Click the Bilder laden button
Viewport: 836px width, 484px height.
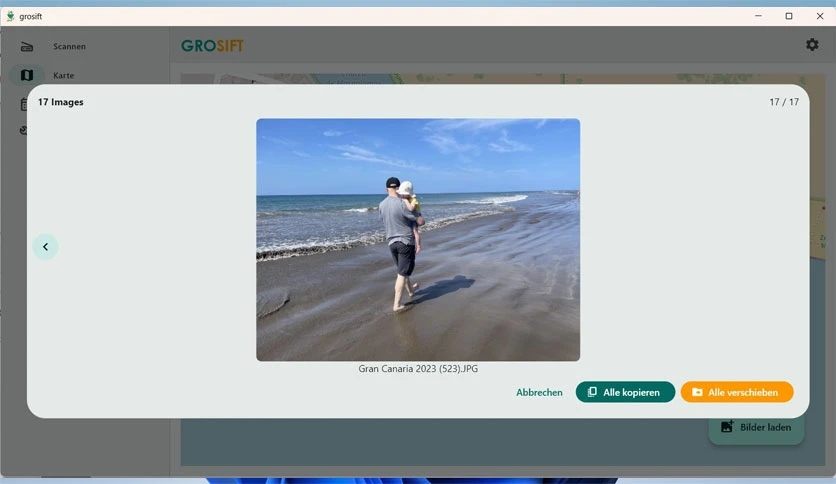(x=756, y=427)
